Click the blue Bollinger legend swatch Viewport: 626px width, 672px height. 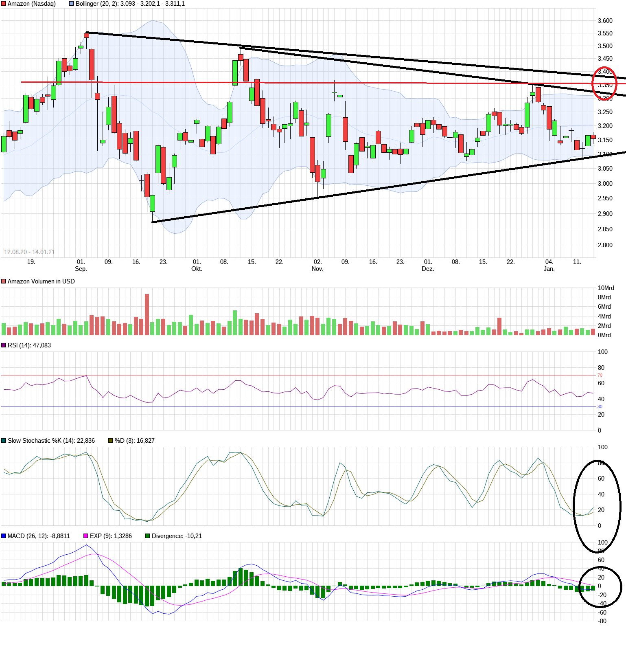72,4
